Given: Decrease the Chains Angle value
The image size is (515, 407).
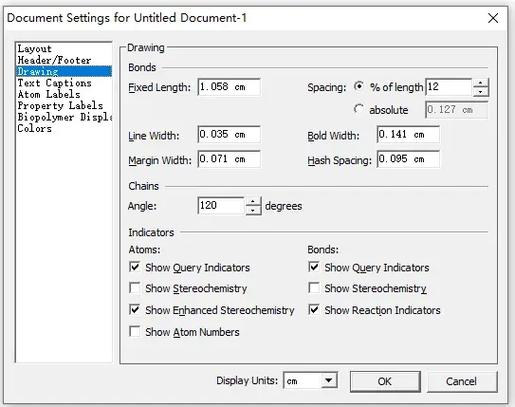Looking at the screenshot, I should [x=253, y=211].
